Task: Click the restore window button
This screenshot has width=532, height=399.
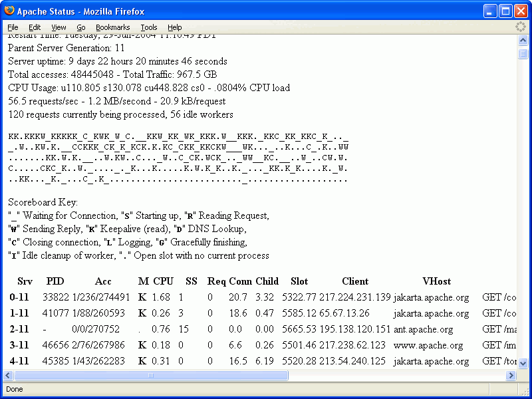Action: pos(505,11)
